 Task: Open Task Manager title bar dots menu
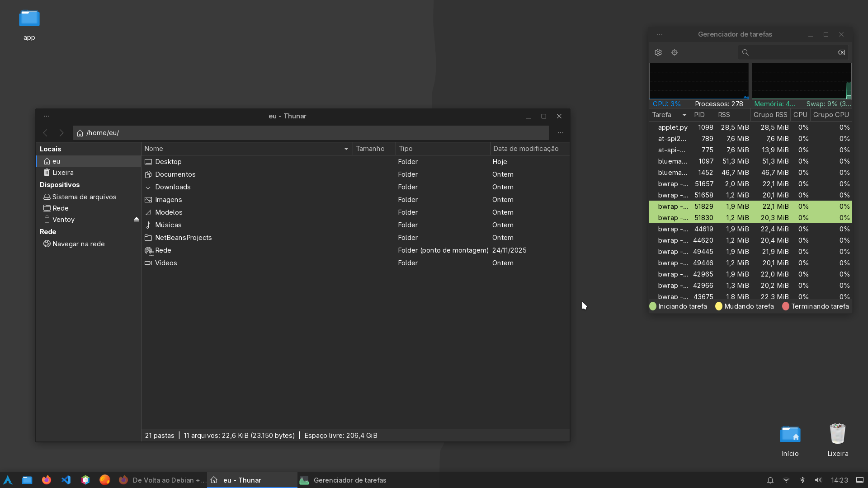(x=660, y=34)
